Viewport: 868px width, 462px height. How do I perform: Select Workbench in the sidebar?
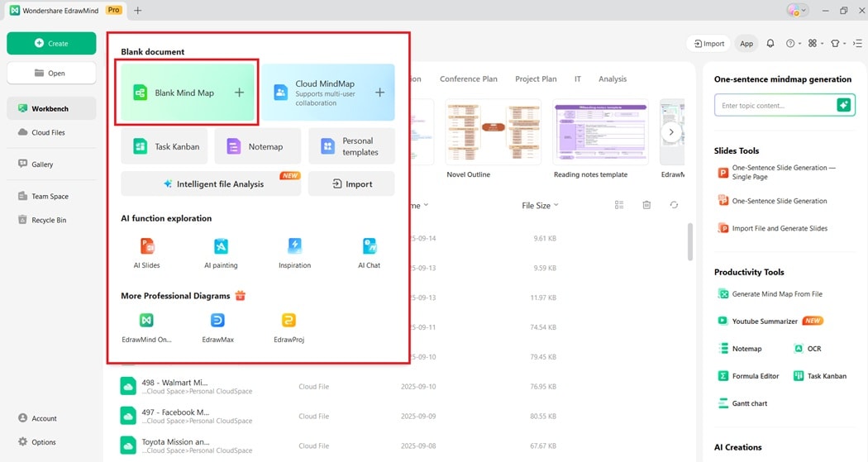(x=51, y=108)
